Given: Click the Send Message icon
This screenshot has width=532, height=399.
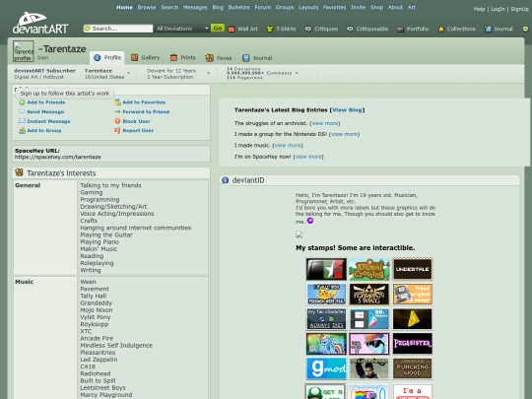Looking at the screenshot, I should (x=22, y=111).
